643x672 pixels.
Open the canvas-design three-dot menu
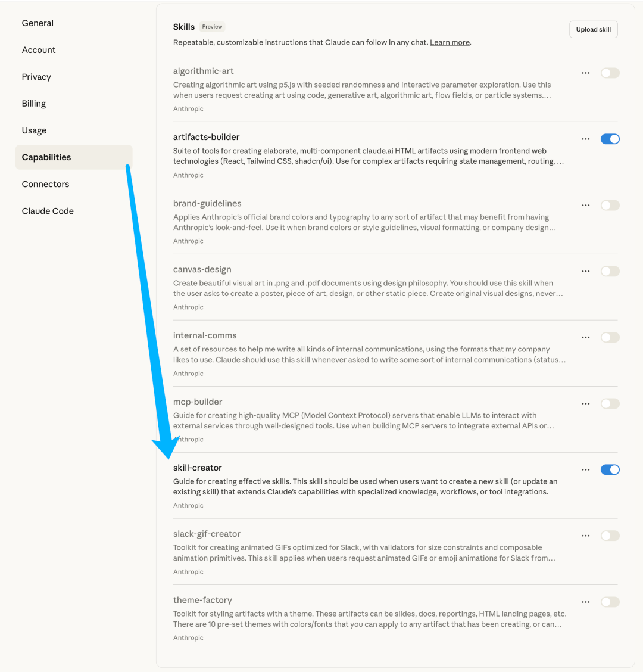point(586,271)
